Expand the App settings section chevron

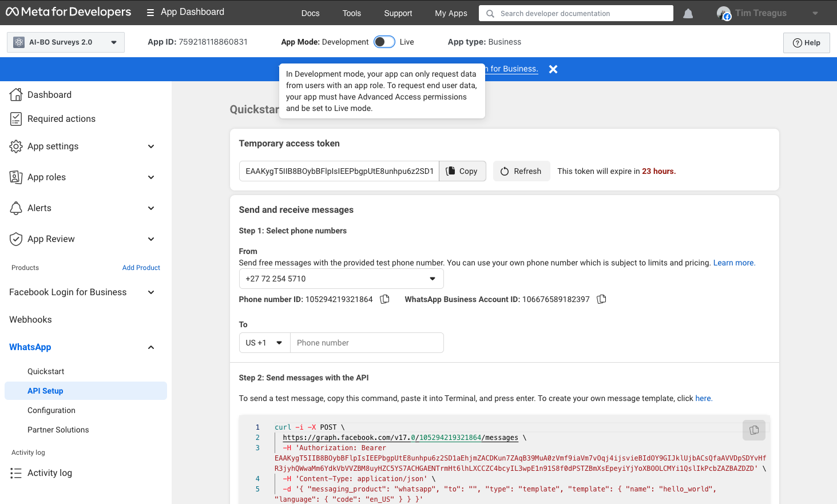pos(151,146)
